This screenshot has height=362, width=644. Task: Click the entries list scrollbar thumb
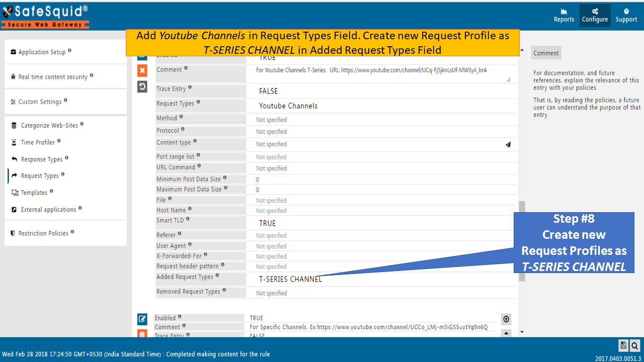pos(522,241)
